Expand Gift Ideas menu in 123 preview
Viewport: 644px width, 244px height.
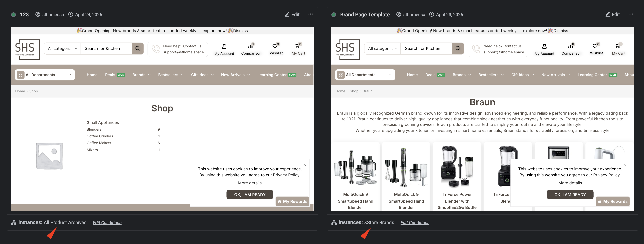pyautogui.click(x=202, y=75)
